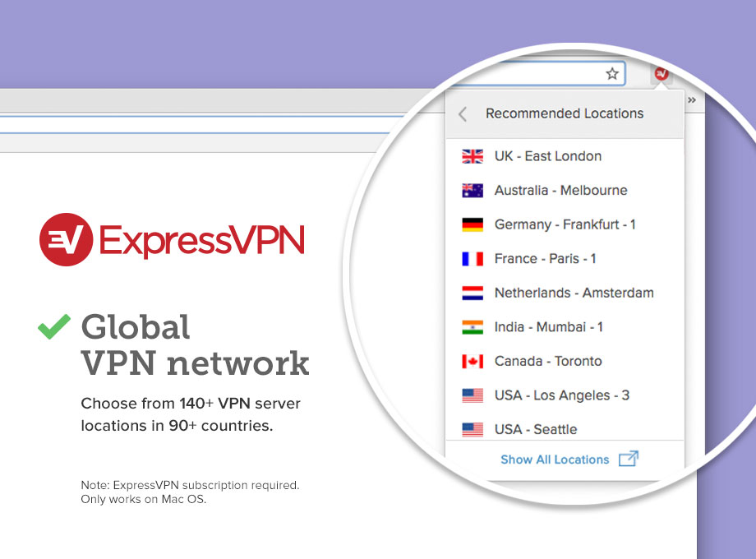The height and width of the screenshot is (559, 756).
Task: Click the Australia flag icon
Action: 472,191
